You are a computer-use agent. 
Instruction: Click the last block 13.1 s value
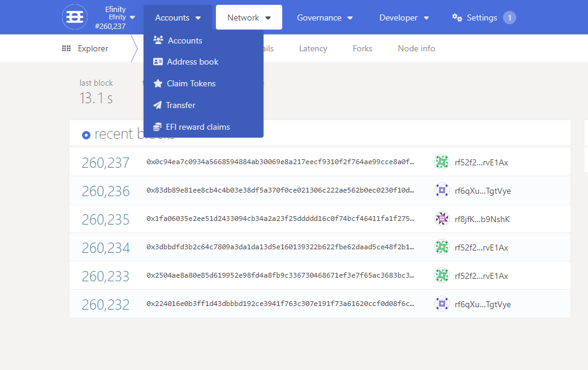(96, 98)
